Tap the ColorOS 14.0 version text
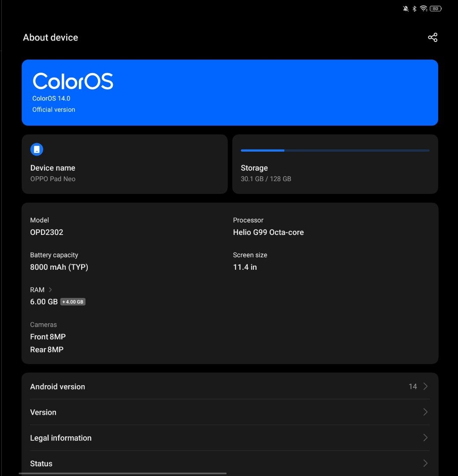This screenshot has height=476, width=458. [51, 98]
